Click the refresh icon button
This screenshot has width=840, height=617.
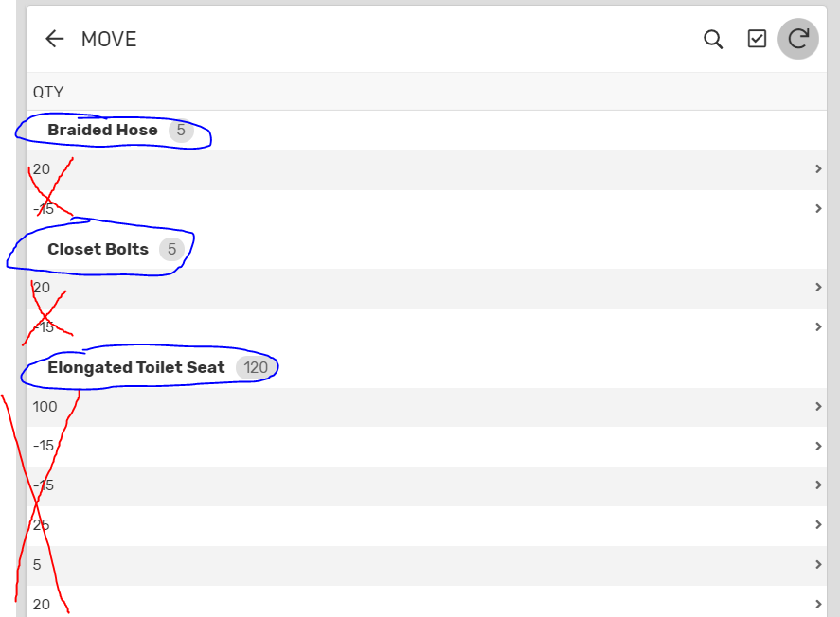(798, 39)
